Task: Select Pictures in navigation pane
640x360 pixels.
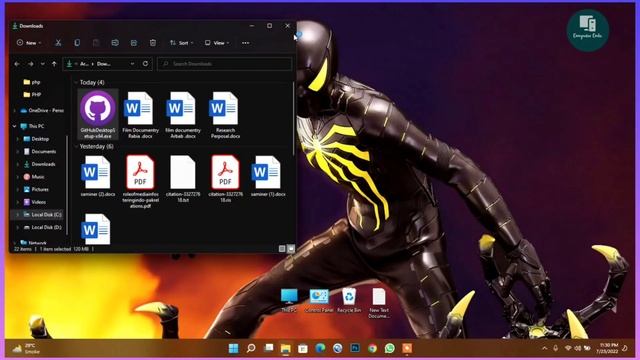Action: (36, 190)
